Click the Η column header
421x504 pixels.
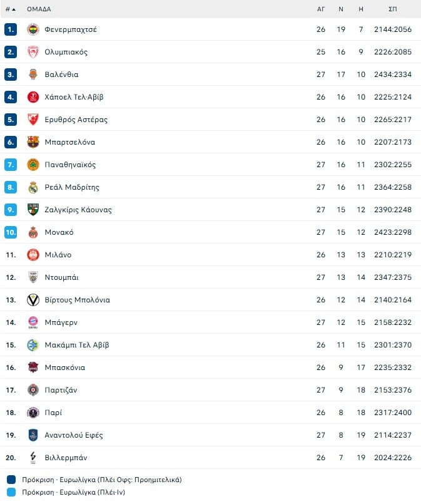click(x=361, y=9)
